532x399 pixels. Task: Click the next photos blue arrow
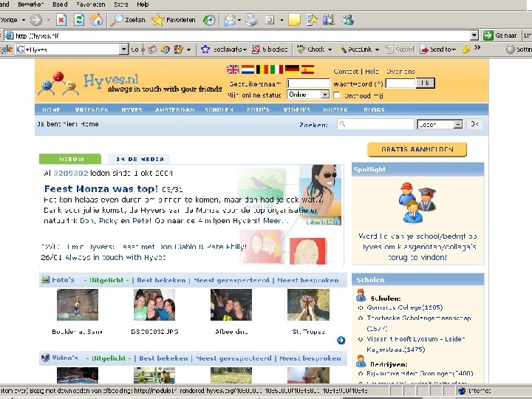(341, 340)
